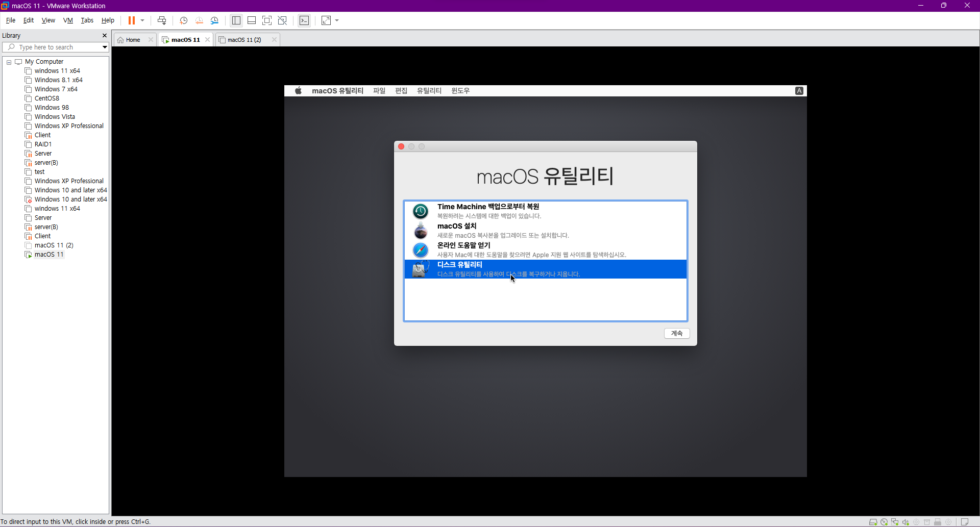Close the macOS 유틸리티 window with red button
Image resolution: width=980 pixels, height=527 pixels.
pos(401,146)
